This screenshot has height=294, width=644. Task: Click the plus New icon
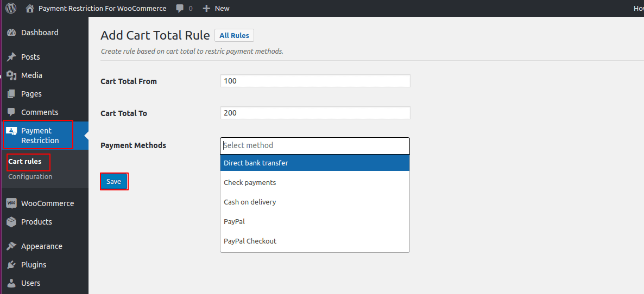(x=206, y=8)
